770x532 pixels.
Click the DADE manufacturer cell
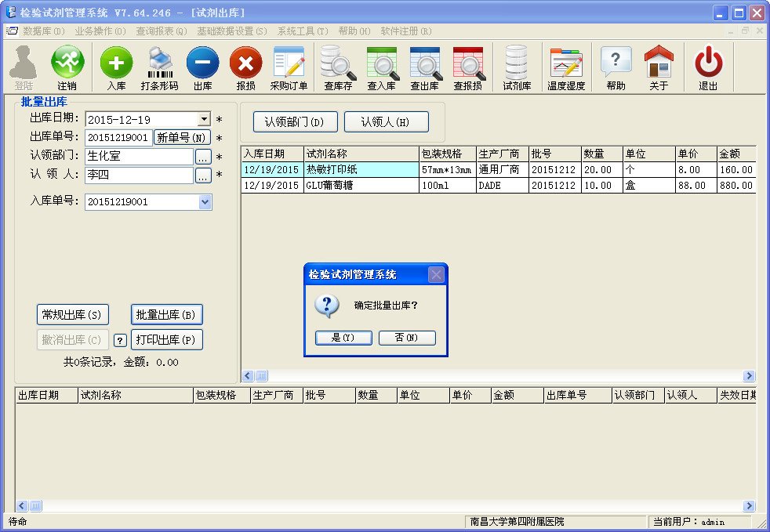[x=502, y=186]
